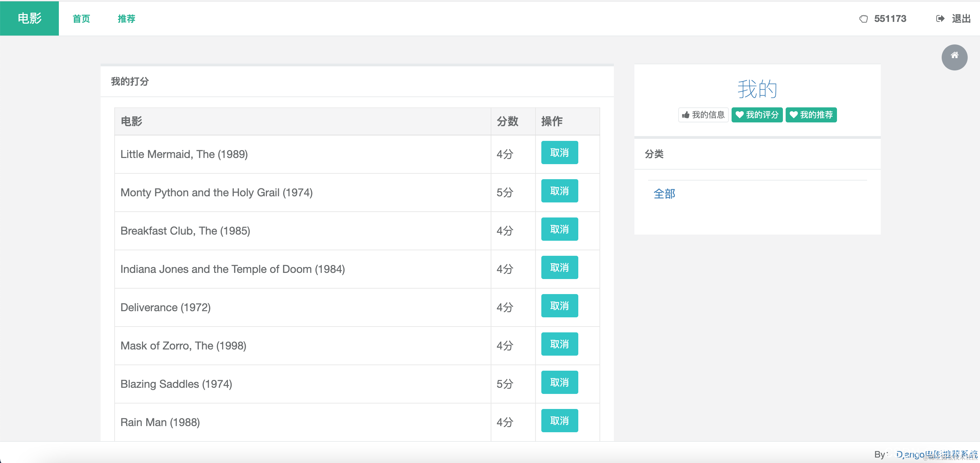Click the 电影 brand logo
The image size is (980, 463).
point(29,18)
